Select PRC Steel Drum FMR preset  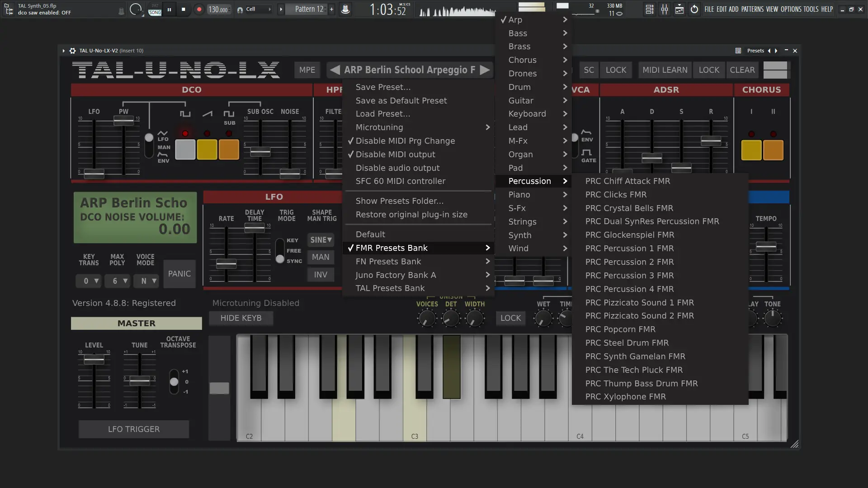[x=627, y=343]
